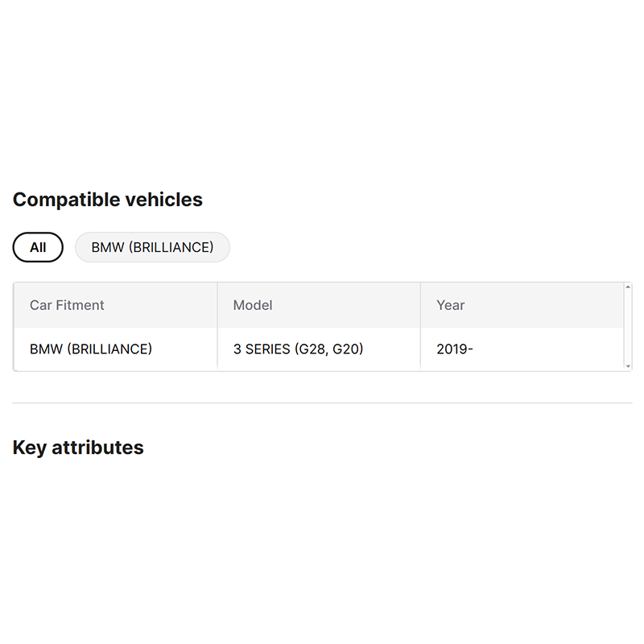Click the Year column header

(x=451, y=305)
